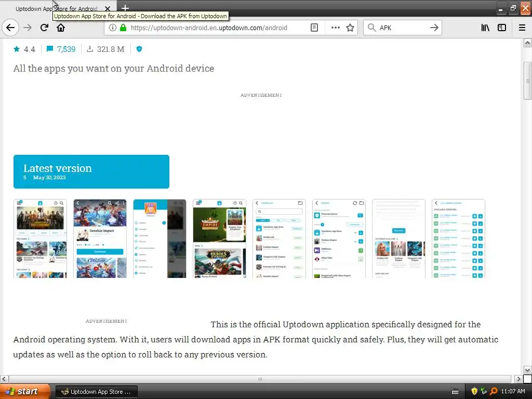The width and height of the screenshot is (532, 399).
Task: Open the hamburger application menu
Action: tap(522, 28)
